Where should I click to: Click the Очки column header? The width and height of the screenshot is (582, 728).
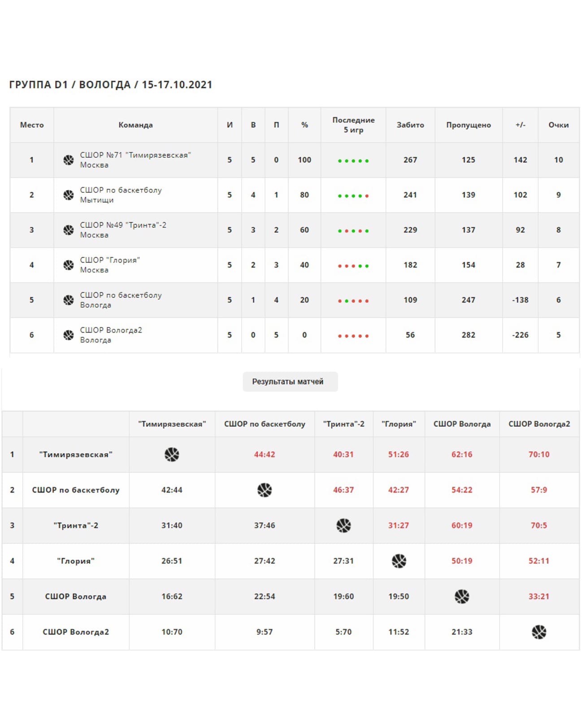pyautogui.click(x=559, y=125)
